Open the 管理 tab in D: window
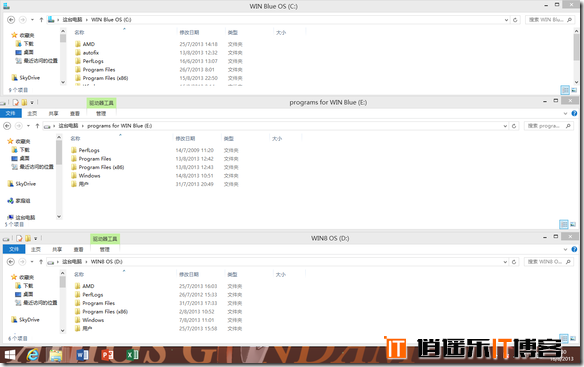The height and width of the screenshot is (367, 584). [105, 249]
